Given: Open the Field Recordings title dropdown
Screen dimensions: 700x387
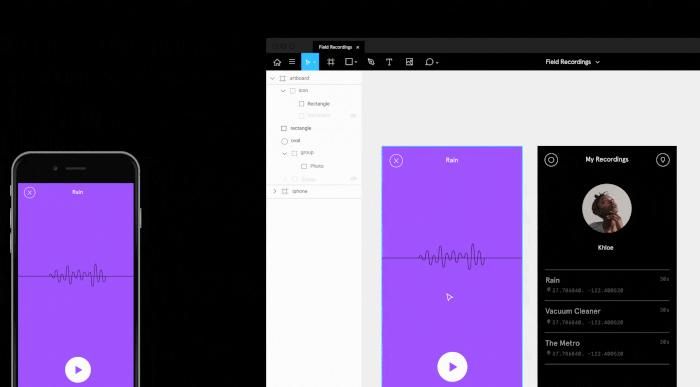Looking at the screenshot, I should point(572,62).
